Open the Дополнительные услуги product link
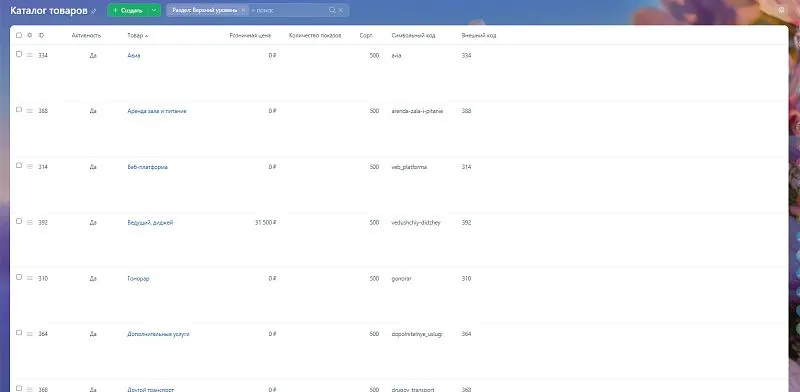 tap(158, 334)
